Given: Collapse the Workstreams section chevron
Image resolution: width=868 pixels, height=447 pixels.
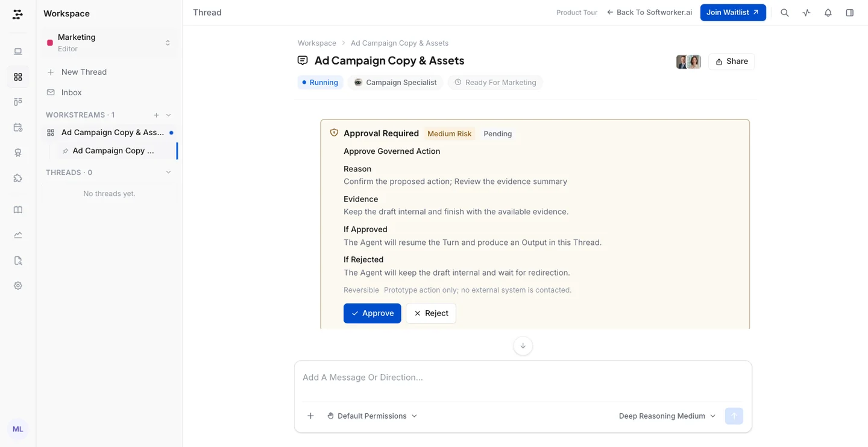Looking at the screenshot, I should point(168,115).
